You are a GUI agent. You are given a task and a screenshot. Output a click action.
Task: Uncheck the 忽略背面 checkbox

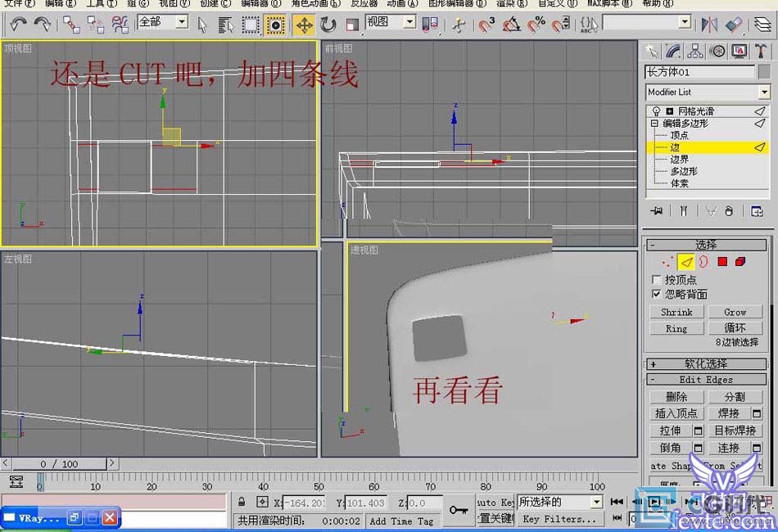[657, 294]
